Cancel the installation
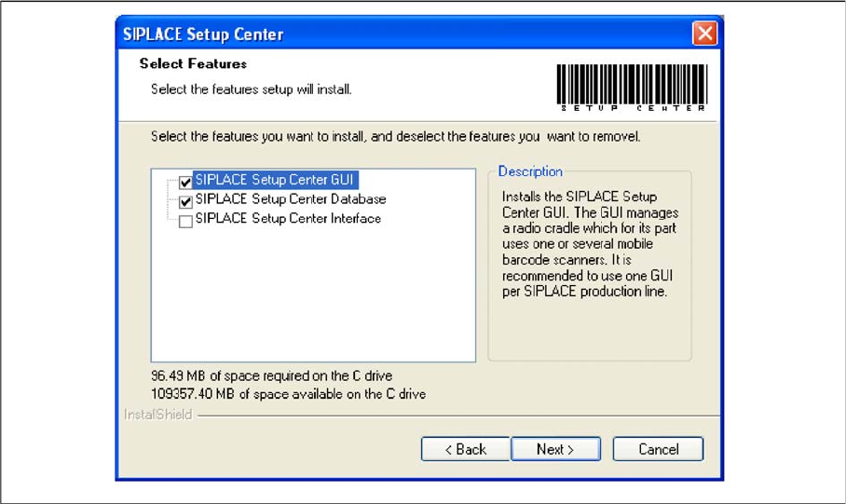This screenshot has width=846, height=504. pos(658,449)
